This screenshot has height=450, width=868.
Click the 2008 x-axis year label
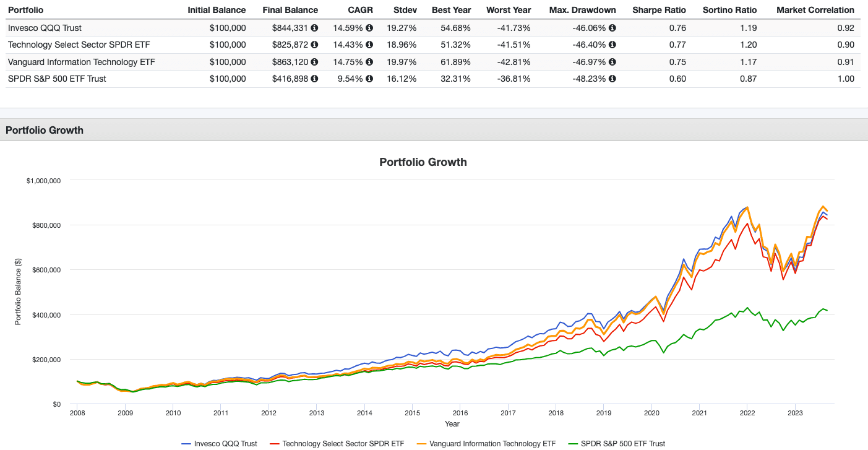pos(77,413)
